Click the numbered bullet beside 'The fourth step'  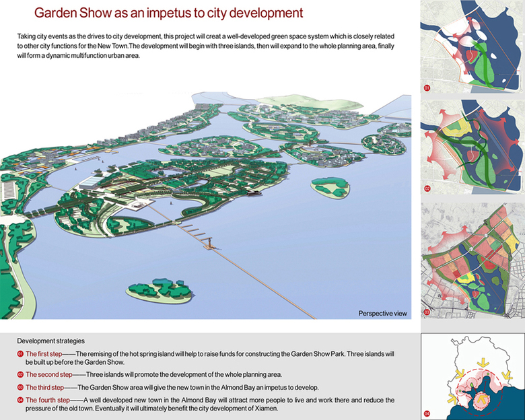pos(20,400)
